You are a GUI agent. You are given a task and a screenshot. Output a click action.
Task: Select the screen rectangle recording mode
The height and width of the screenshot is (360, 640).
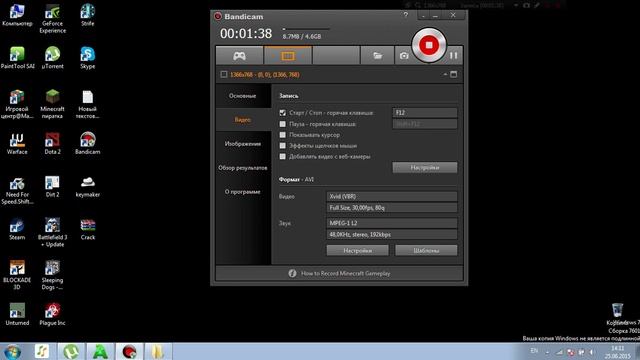(288, 56)
